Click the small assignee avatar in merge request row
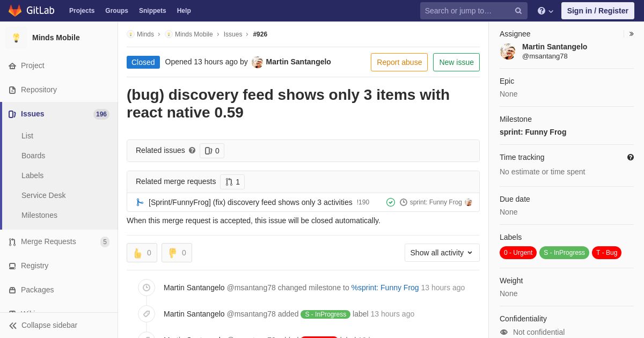Viewport: 644px width, 338px height. [469, 202]
